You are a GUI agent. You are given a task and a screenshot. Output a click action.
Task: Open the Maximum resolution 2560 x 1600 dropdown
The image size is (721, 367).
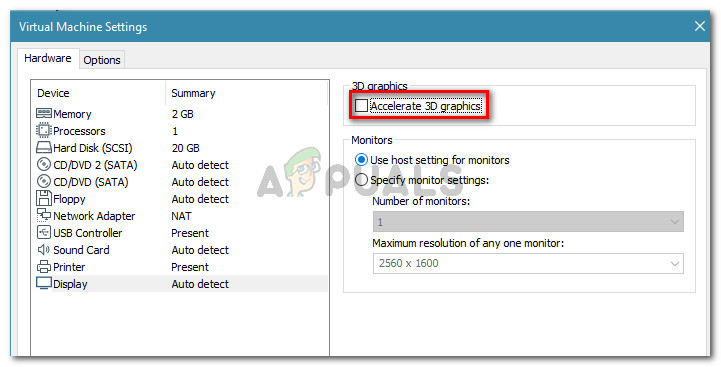pos(528,264)
